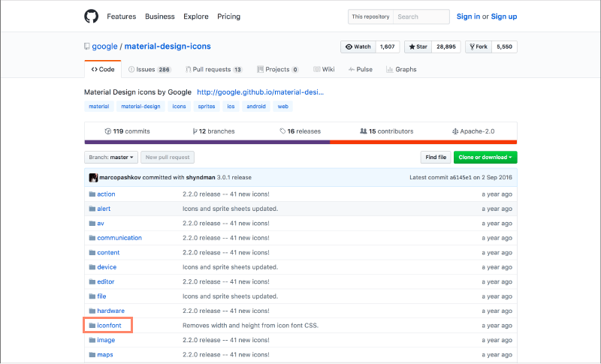
Task: Select the android topic tag
Action: coord(256,107)
